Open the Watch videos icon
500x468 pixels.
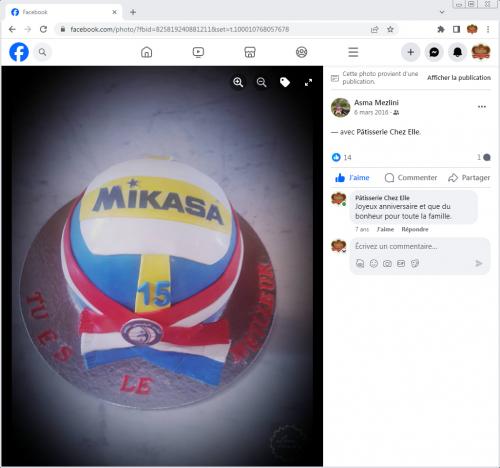coord(198,52)
